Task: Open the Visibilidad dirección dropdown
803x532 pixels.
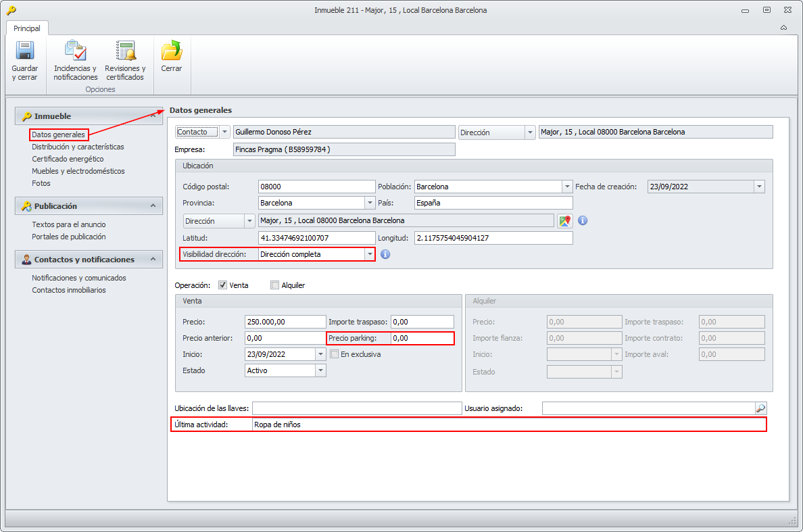Action: click(369, 254)
